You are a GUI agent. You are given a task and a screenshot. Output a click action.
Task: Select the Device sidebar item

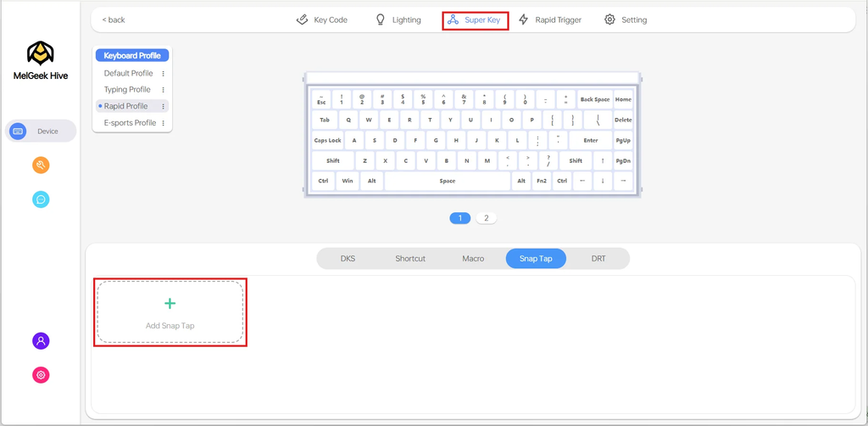pyautogui.click(x=41, y=132)
